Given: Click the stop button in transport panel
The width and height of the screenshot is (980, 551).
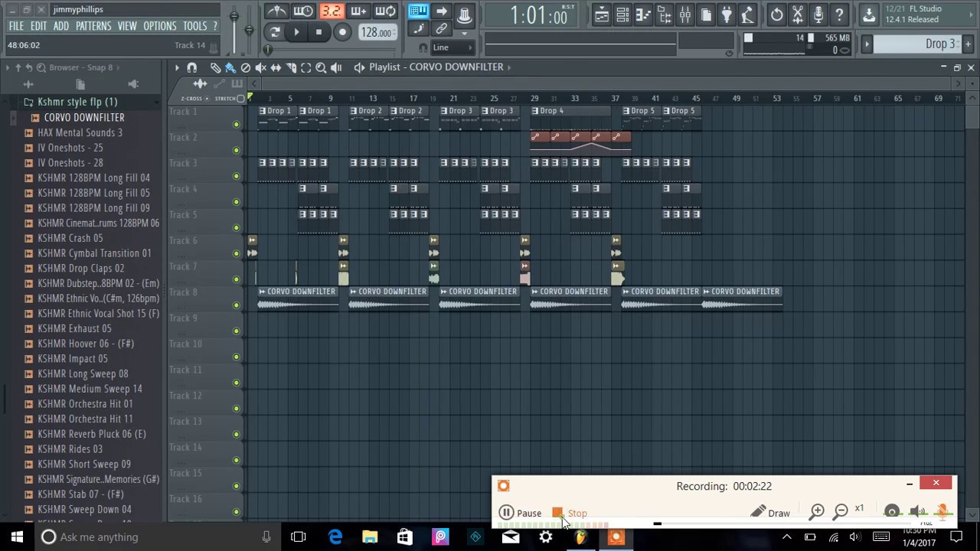Looking at the screenshot, I should tap(318, 32).
